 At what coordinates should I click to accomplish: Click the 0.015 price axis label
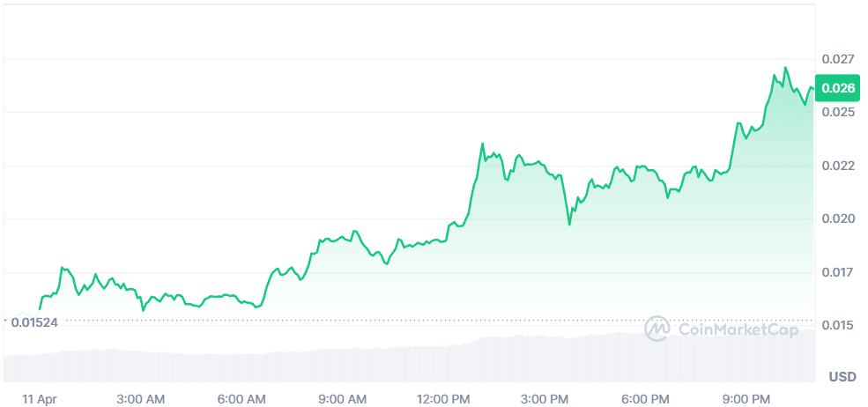[x=837, y=325]
